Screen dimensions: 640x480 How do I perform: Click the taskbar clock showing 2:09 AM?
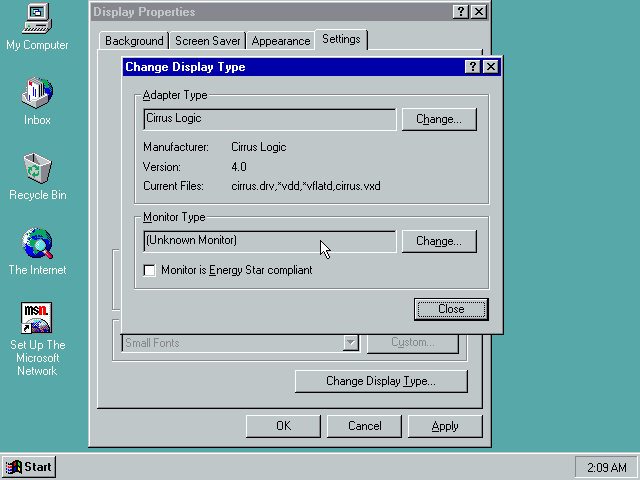pyautogui.click(x=607, y=467)
